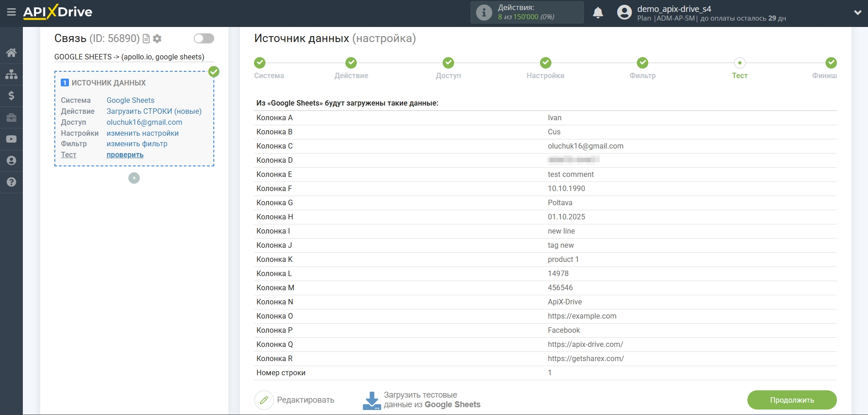
Task: Open the help question mark icon
Action: point(11,182)
